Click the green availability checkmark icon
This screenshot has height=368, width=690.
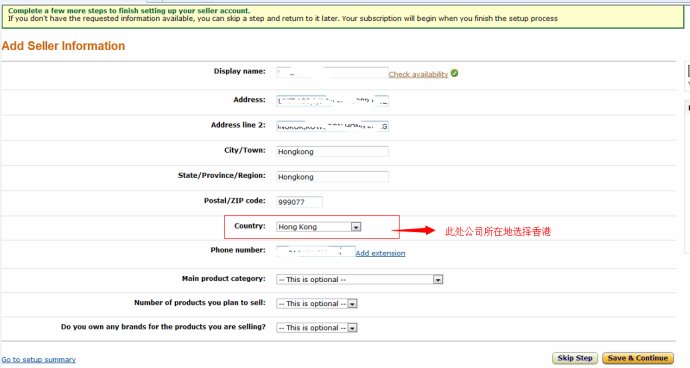[x=455, y=73]
